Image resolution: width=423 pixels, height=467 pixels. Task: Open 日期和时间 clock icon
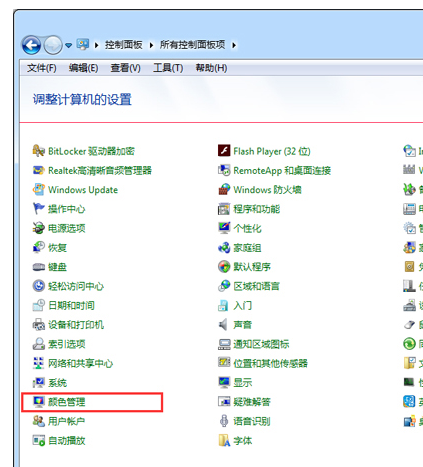(39, 305)
